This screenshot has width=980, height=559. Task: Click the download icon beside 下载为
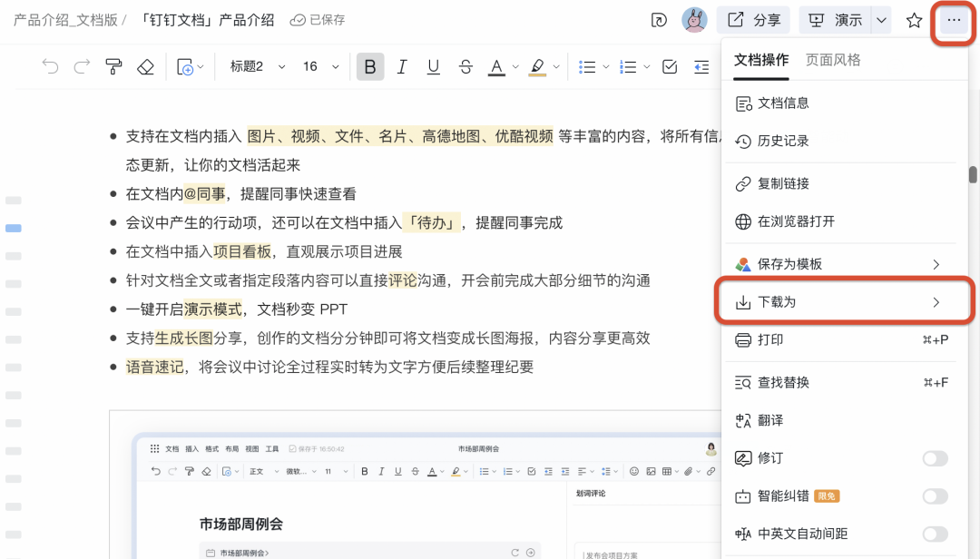[x=743, y=302]
